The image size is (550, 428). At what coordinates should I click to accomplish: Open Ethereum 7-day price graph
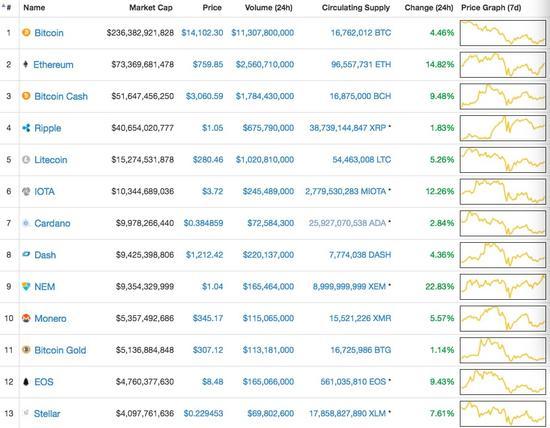503,65
